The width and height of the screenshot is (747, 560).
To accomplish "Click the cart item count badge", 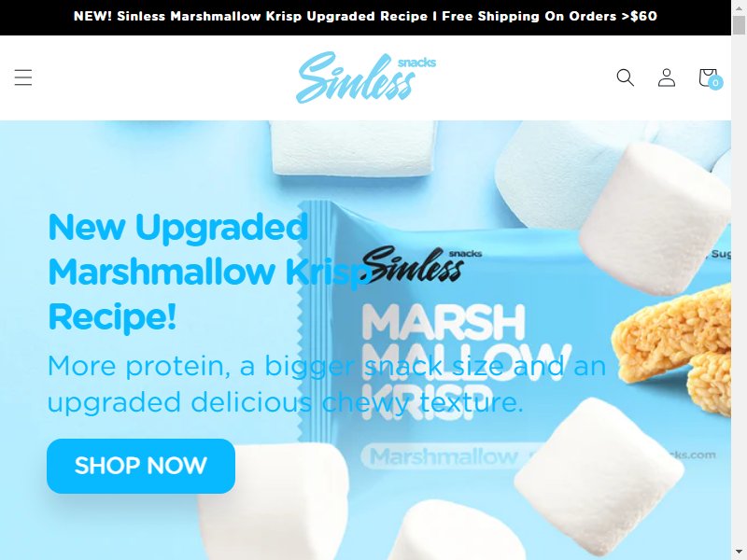I will pos(715,83).
